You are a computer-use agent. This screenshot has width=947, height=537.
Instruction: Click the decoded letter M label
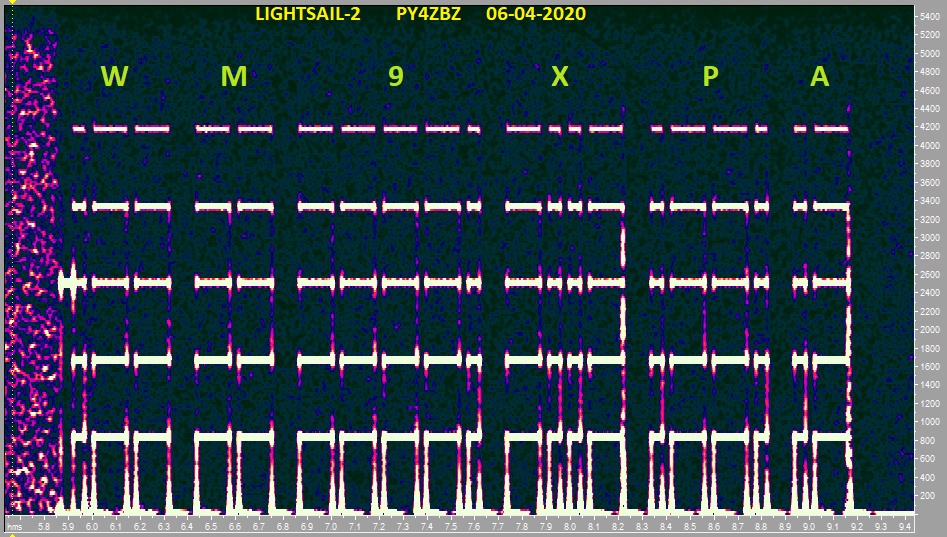234,76
